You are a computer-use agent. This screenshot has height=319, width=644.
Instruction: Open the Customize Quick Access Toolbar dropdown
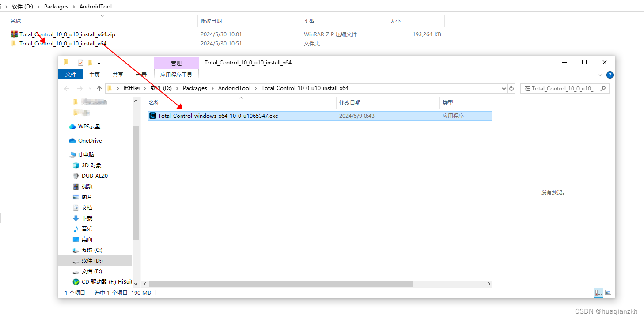[x=99, y=63]
